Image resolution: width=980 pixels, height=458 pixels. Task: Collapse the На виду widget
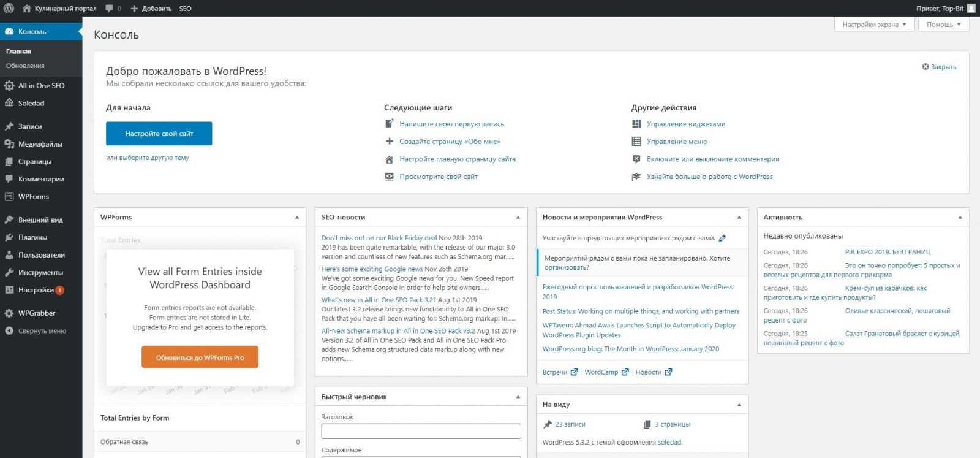[x=739, y=405]
